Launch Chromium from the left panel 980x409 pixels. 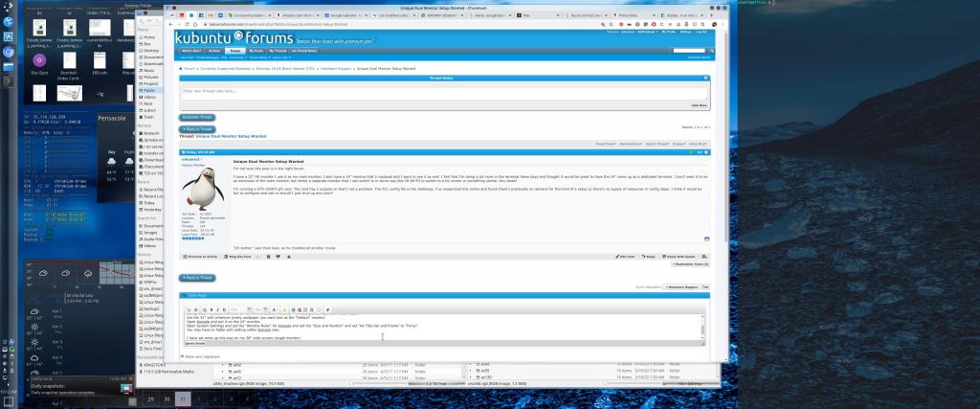[8, 52]
